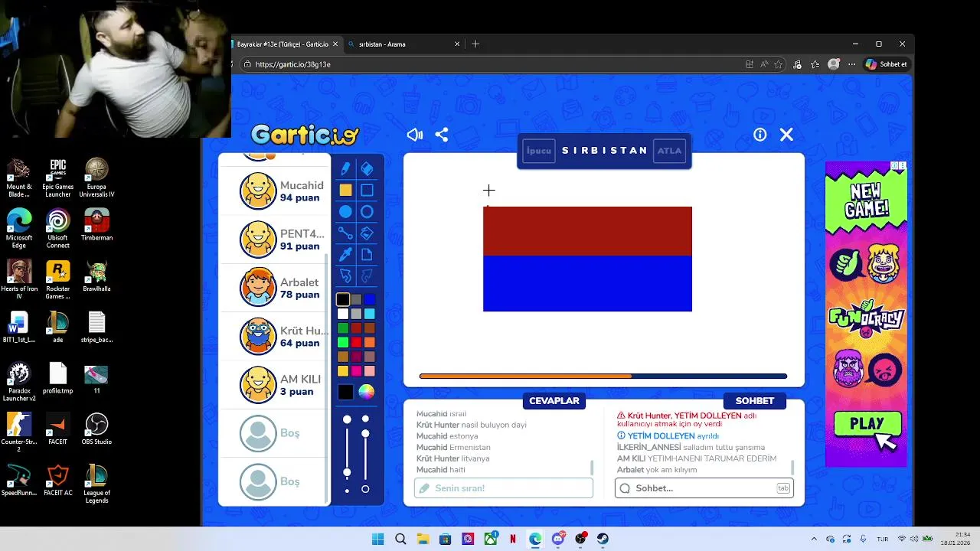Pick the white color swatch
The image size is (980, 551).
(x=343, y=314)
